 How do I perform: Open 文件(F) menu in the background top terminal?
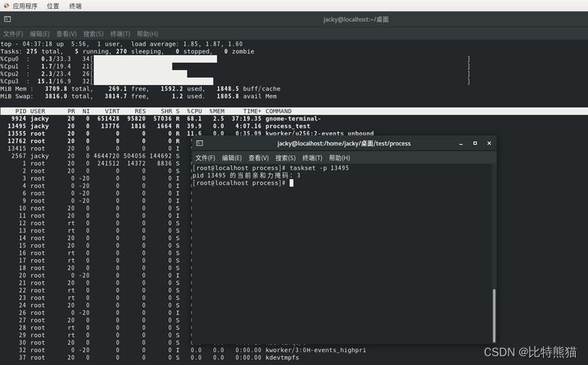pyautogui.click(x=13, y=33)
